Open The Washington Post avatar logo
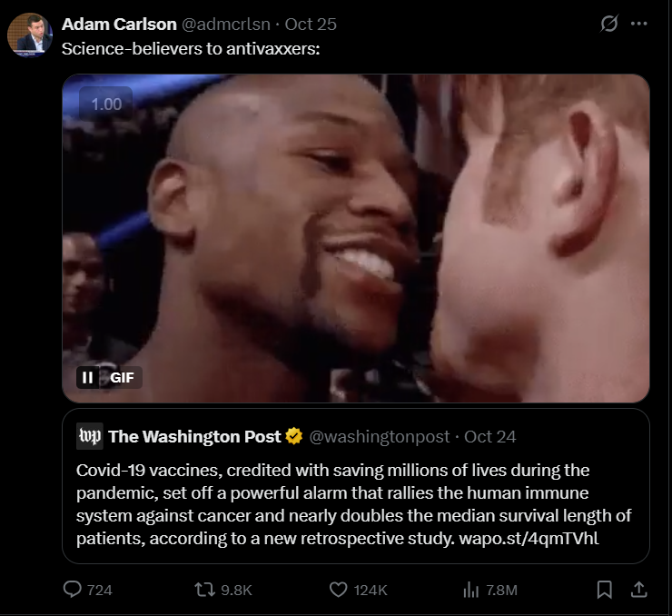This screenshot has width=672, height=616. click(x=90, y=436)
